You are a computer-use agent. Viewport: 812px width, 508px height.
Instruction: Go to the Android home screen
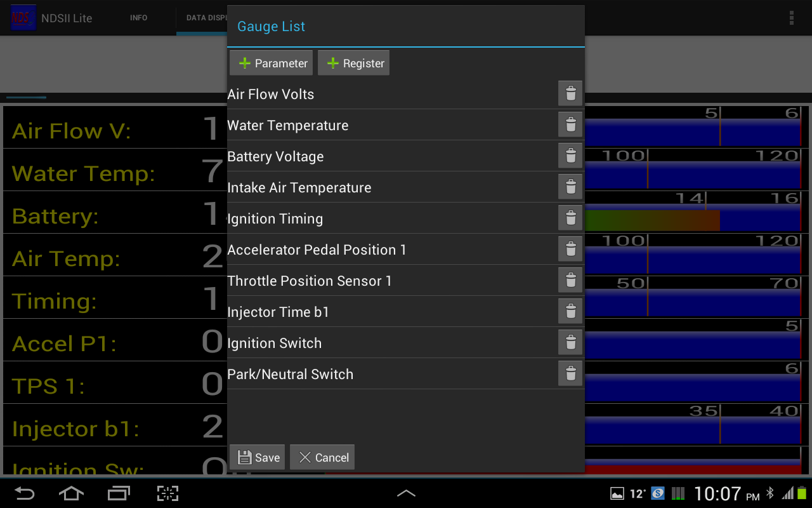(x=70, y=493)
